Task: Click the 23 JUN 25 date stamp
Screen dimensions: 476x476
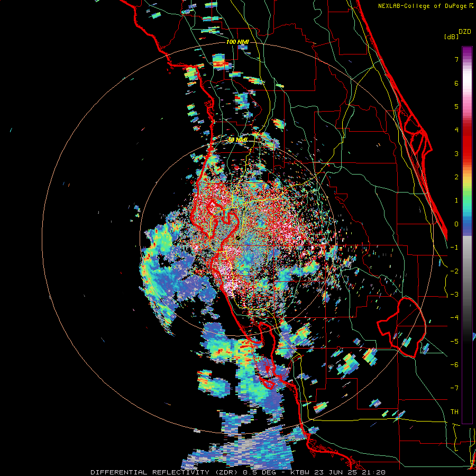Action: coord(337,472)
